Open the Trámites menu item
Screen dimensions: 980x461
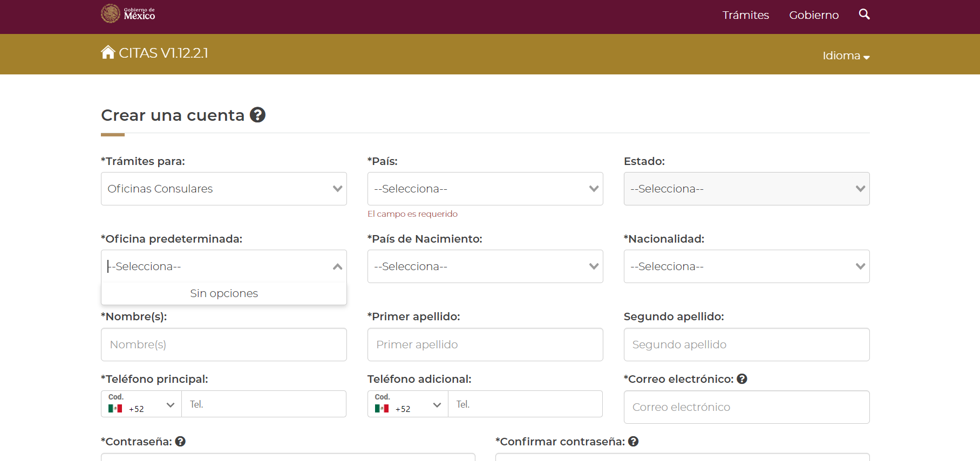point(745,15)
